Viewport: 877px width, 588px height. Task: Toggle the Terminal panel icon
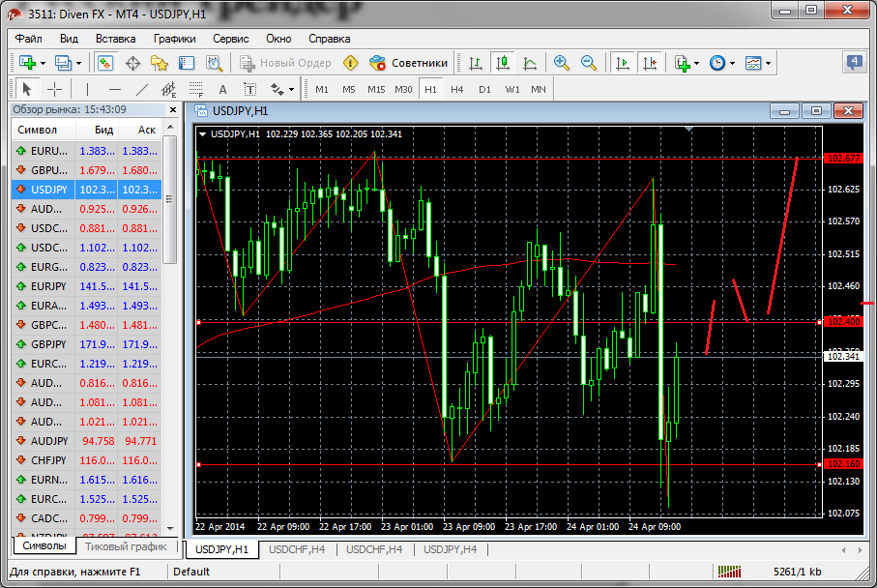click(x=187, y=63)
